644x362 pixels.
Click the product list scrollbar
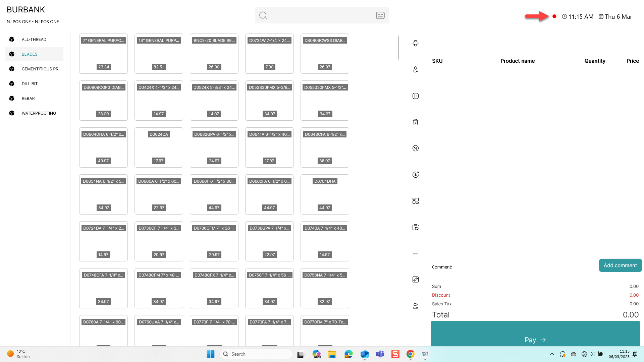(399, 47)
